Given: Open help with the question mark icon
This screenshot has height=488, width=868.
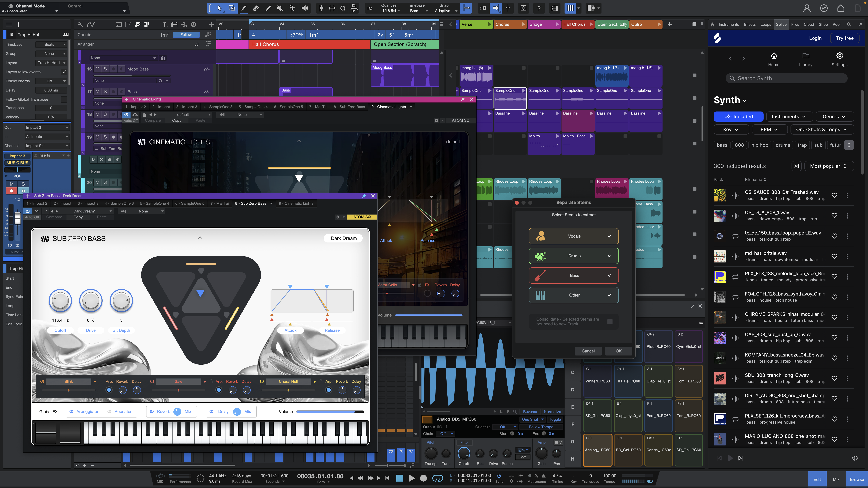Looking at the screenshot, I should point(539,8).
